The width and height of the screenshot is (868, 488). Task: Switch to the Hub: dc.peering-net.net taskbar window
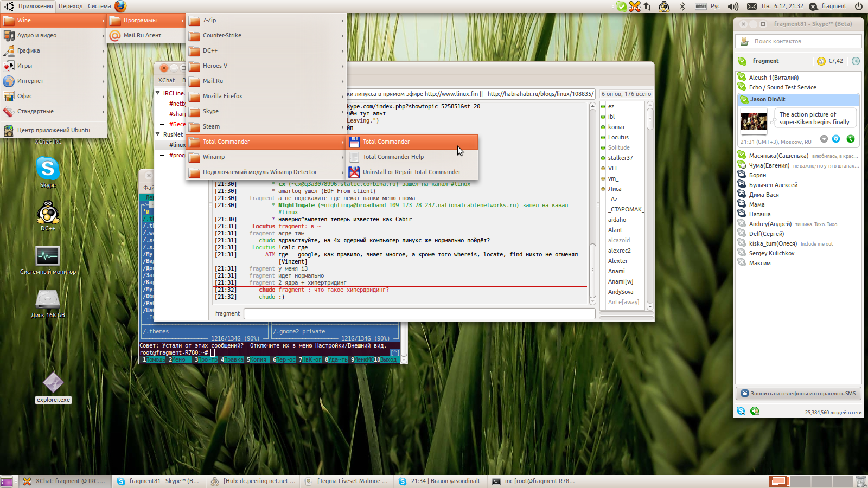point(254,481)
